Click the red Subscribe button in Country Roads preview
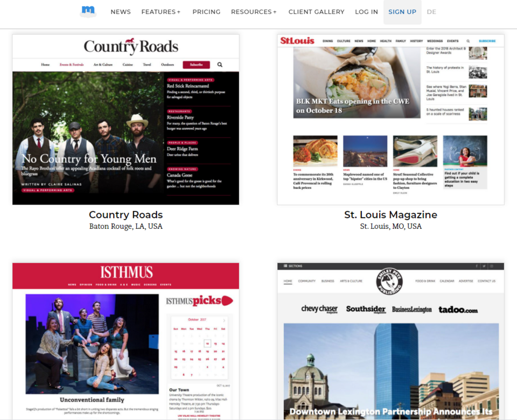The width and height of the screenshot is (517, 420). 196,65
